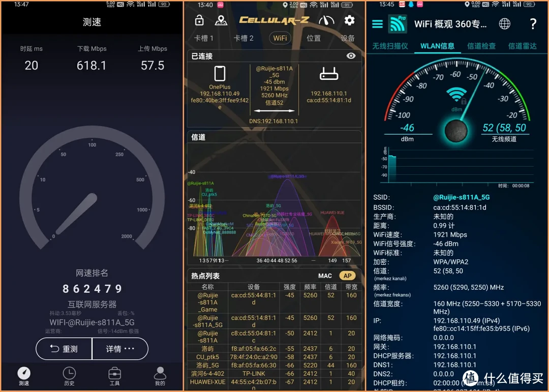Tap the 强度 column header
549x392 pixels.
[x=290, y=287]
